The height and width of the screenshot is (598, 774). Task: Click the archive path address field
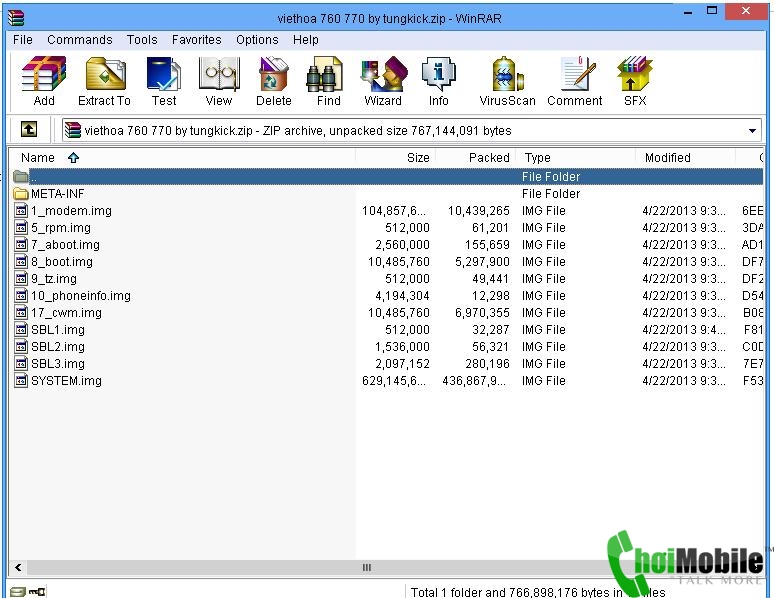[411, 131]
